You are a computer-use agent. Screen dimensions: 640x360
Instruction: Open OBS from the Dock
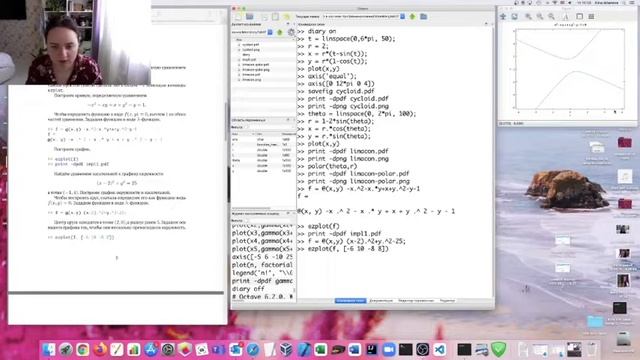(x=422, y=349)
